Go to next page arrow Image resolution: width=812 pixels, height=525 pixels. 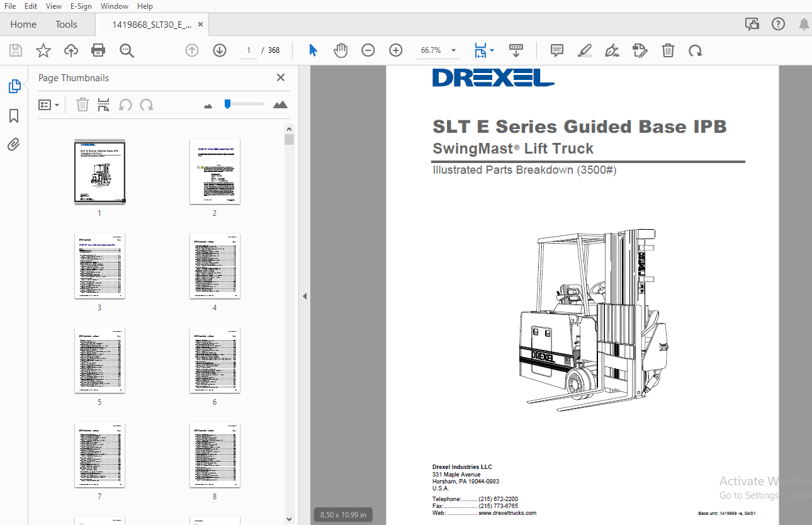(220, 50)
